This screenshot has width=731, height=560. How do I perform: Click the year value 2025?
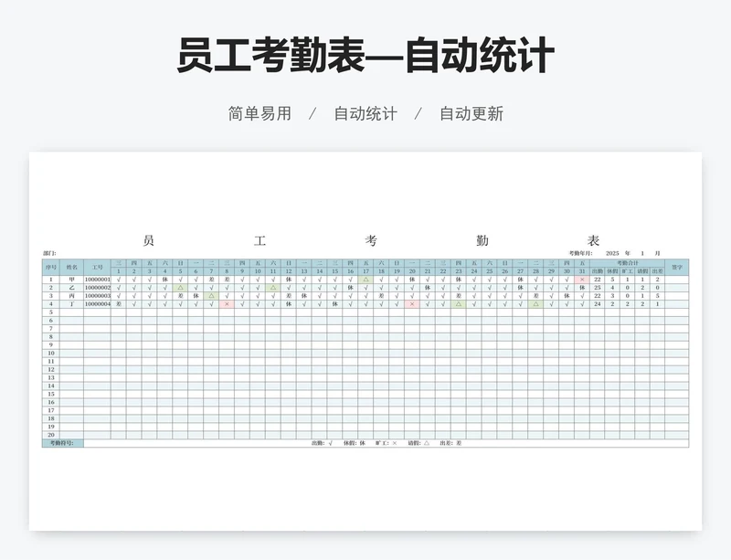[x=612, y=253]
